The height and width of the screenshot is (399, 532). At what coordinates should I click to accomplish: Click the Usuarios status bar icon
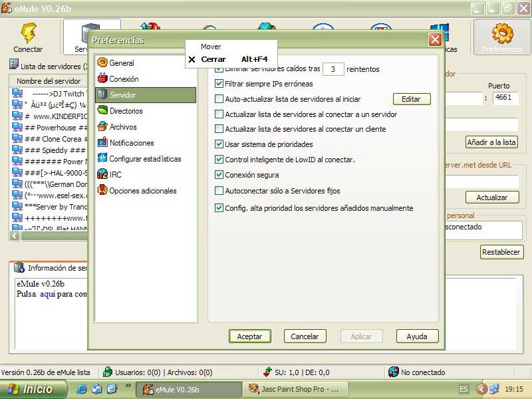pos(108,372)
